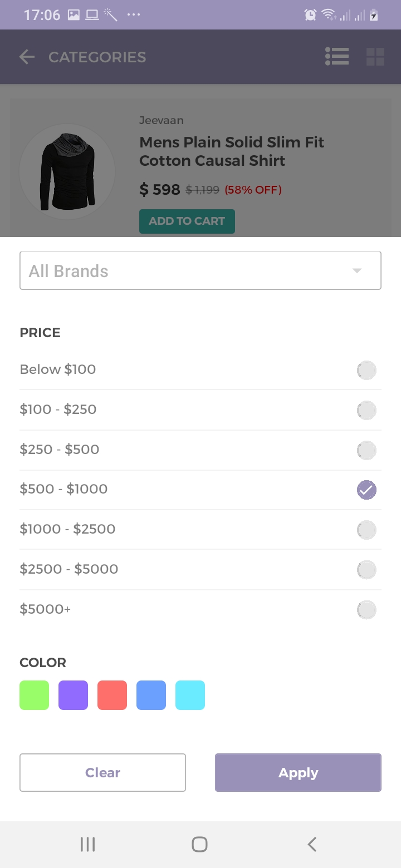Choose the cyan color swatch

coord(190,695)
